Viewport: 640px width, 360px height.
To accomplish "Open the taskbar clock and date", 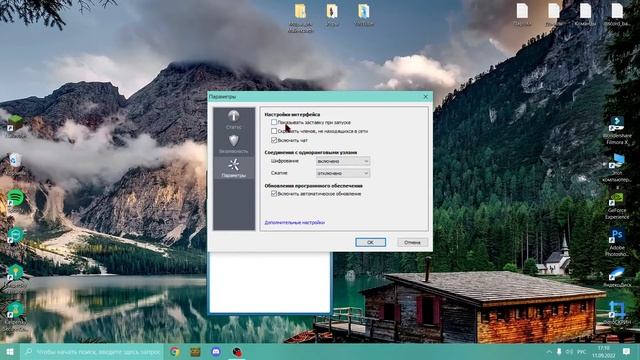I will tap(604, 351).
